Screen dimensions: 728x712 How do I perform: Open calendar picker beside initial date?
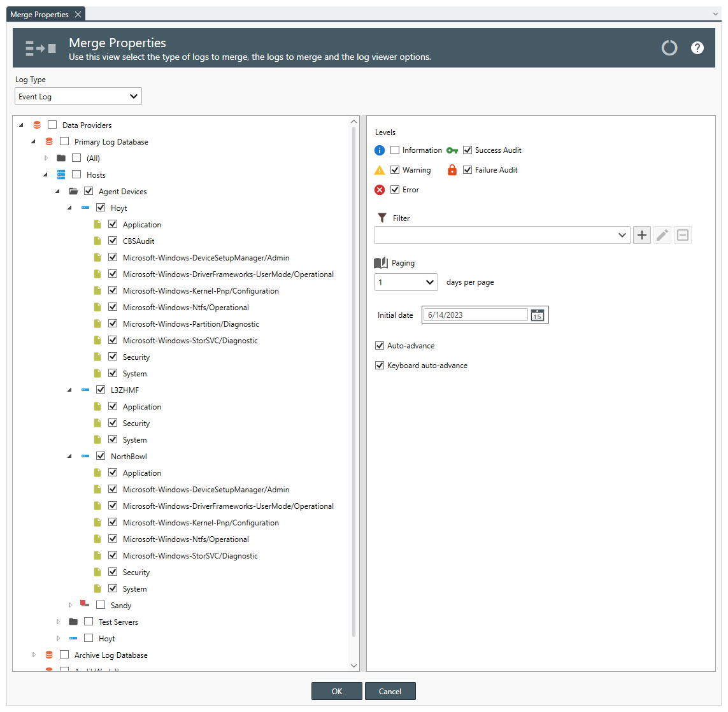538,315
